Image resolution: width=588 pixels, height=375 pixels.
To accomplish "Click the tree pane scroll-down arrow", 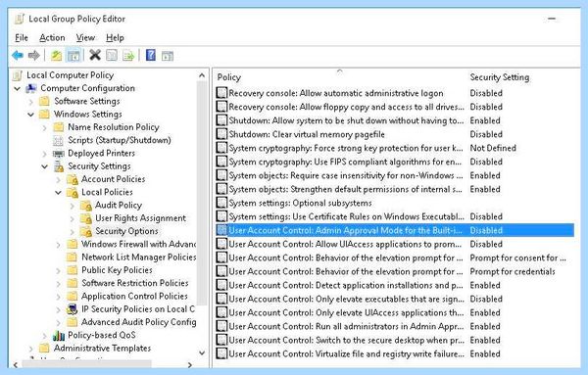I will click(x=202, y=352).
